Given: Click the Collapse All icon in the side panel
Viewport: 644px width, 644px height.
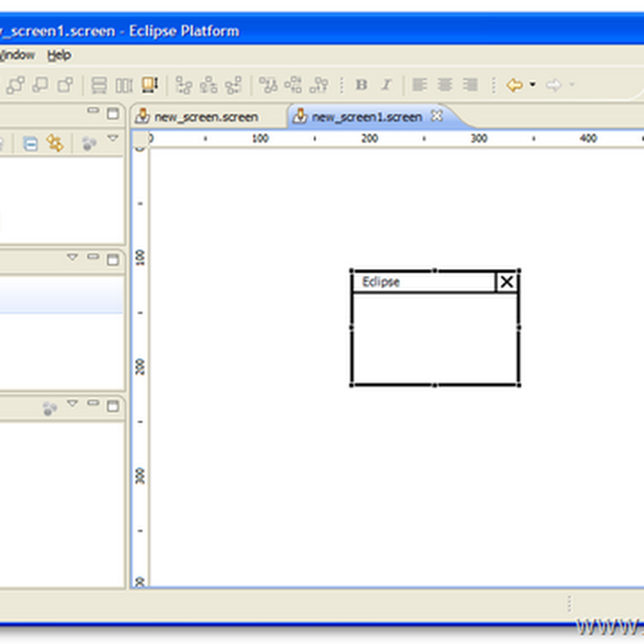Looking at the screenshot, I should click(x=30, y=142).
